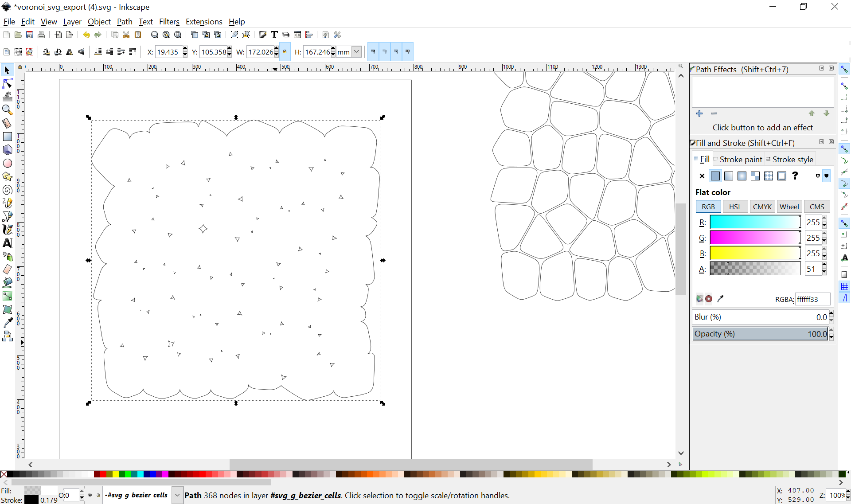This screenshot has width=851, height=504.
Task: Increase the zoom percentage spinner
Action: [x=848, y=492]
